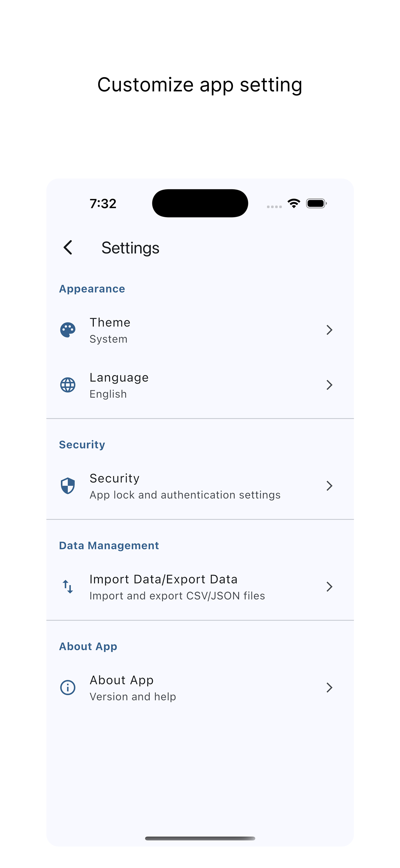
Task: Tap the Data Management section header
Action: [x=109, y=546]
